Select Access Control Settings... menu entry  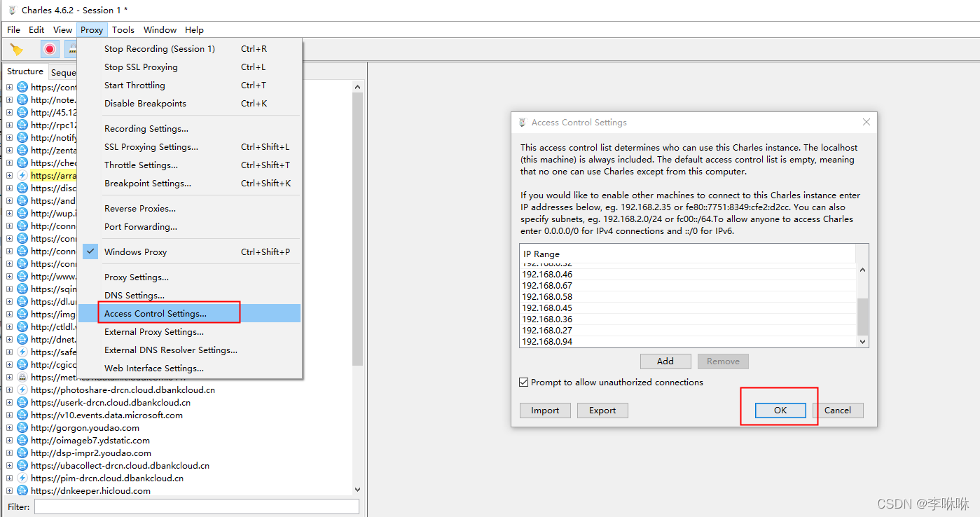[189, 314]
